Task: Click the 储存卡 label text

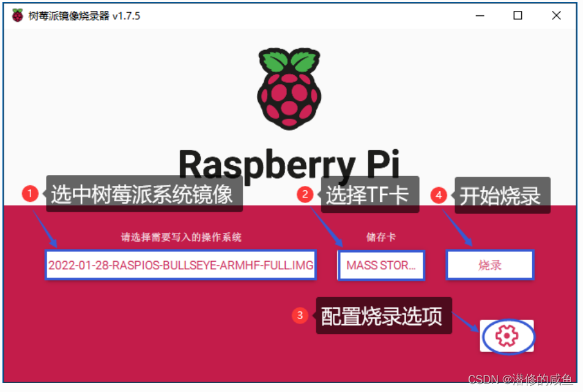Action: pyautogui.click(x=381, y=237)
